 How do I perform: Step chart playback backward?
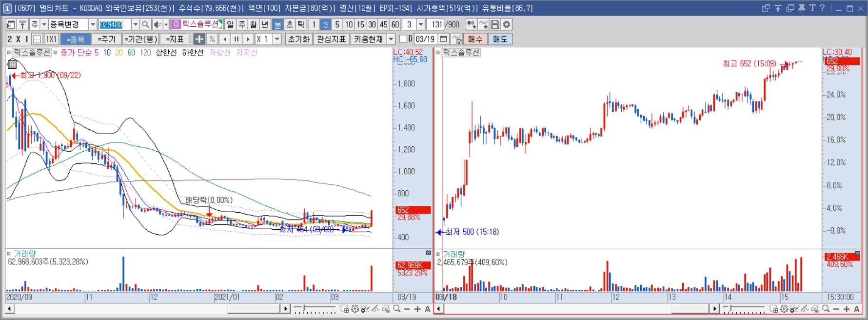tap(225, 39)
